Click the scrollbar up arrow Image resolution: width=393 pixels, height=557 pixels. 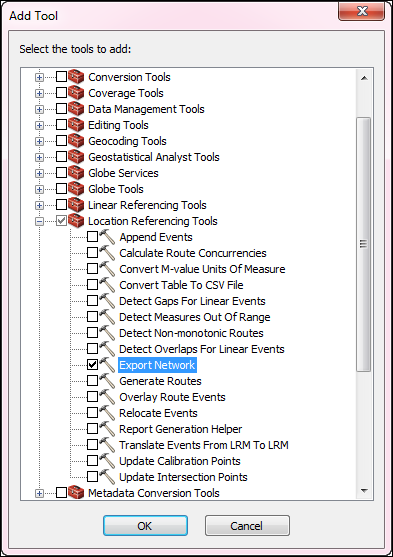[x=364, y=78]
